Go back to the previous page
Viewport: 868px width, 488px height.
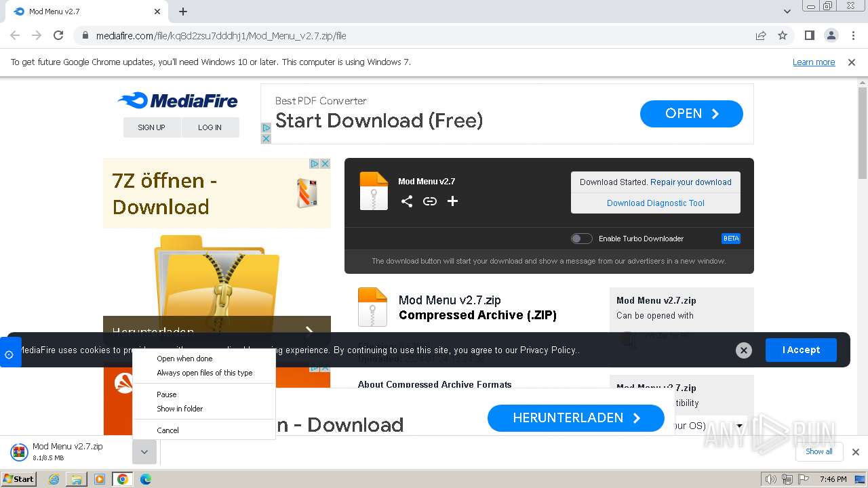click(x=15, y=35)
